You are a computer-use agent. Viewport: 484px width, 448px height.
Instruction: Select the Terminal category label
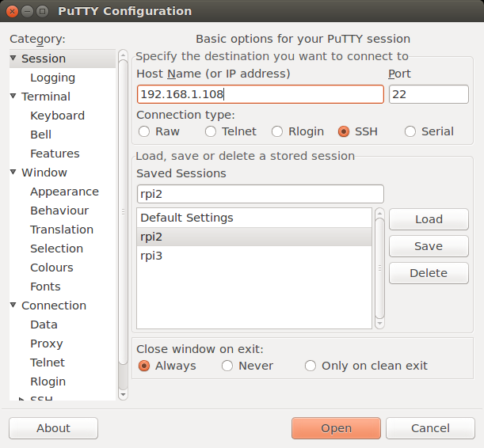(x=46, y=97)
